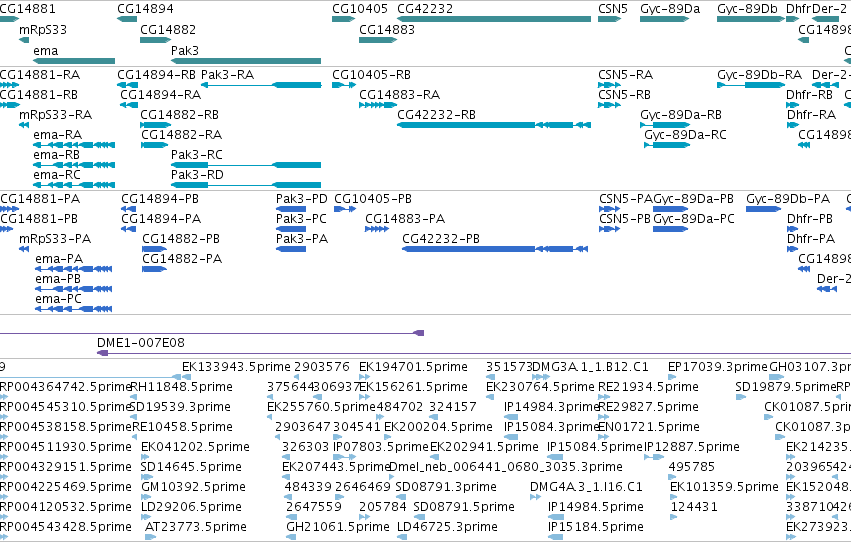Select the 'Gyc-89Da-RB' transcript label
851x542 pixels.
tap(681, 115)
